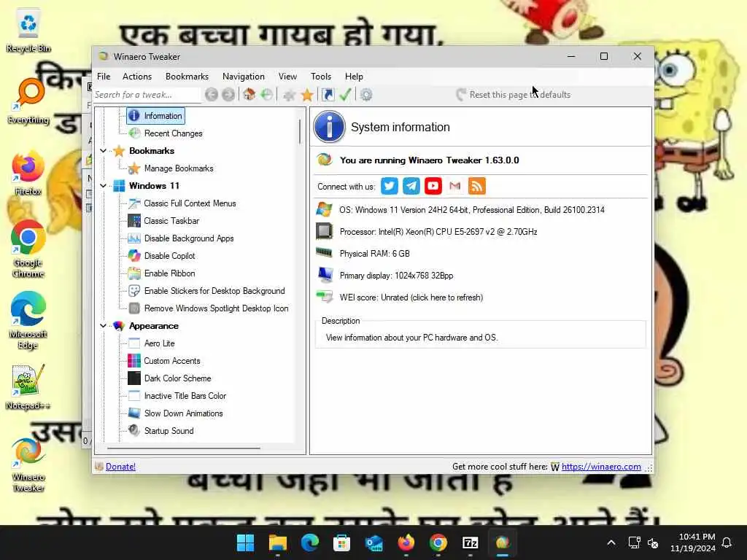Click the orange RSS feed icon
The height and width of the screenshot is (560, 747).
(x=477, y=186)
